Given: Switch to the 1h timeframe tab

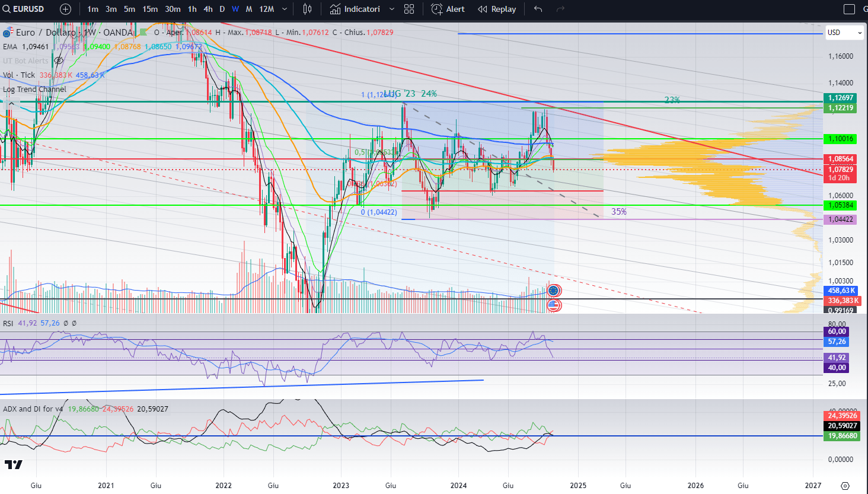Looking at the screenshot, I should click(x=192, y=9).
